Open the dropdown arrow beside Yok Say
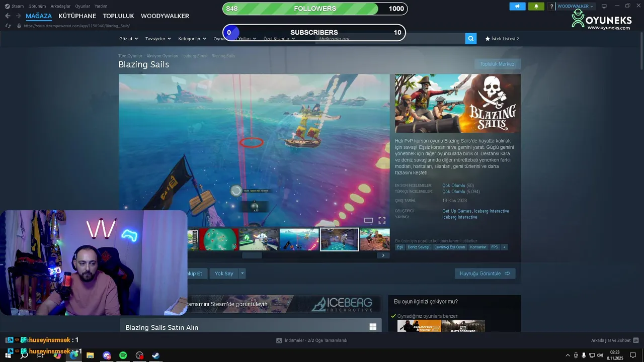This screenshot has height=362, width=644. tap(243, 274)
